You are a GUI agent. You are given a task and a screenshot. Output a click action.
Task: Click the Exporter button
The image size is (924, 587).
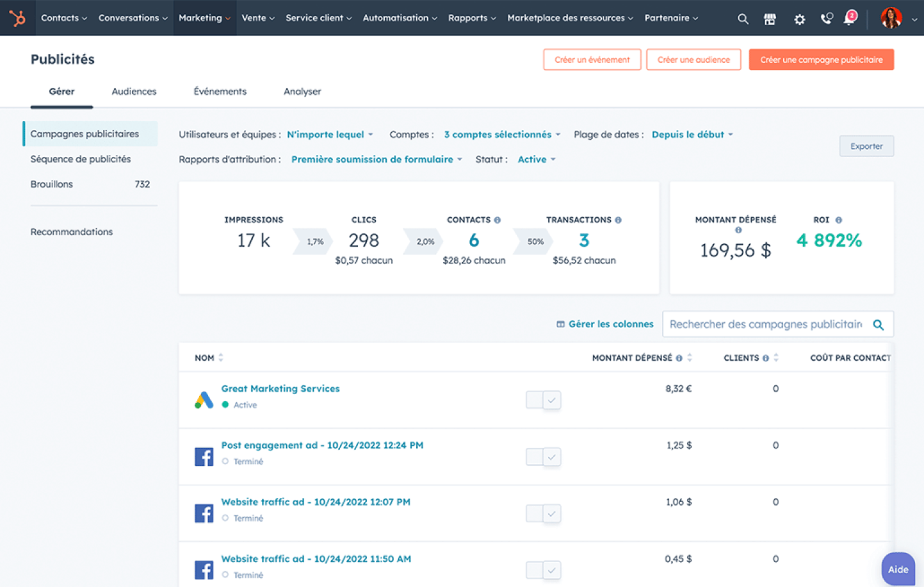click(866, 146)
